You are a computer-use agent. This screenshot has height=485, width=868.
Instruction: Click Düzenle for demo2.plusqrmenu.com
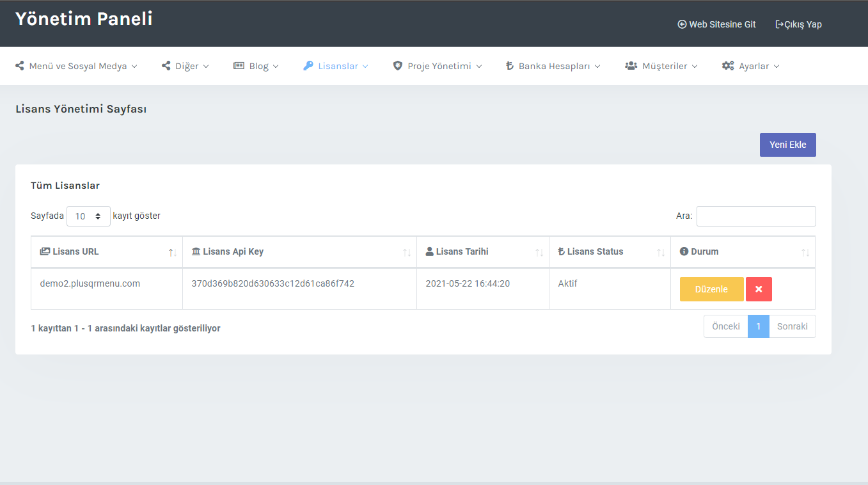point(712,289)
